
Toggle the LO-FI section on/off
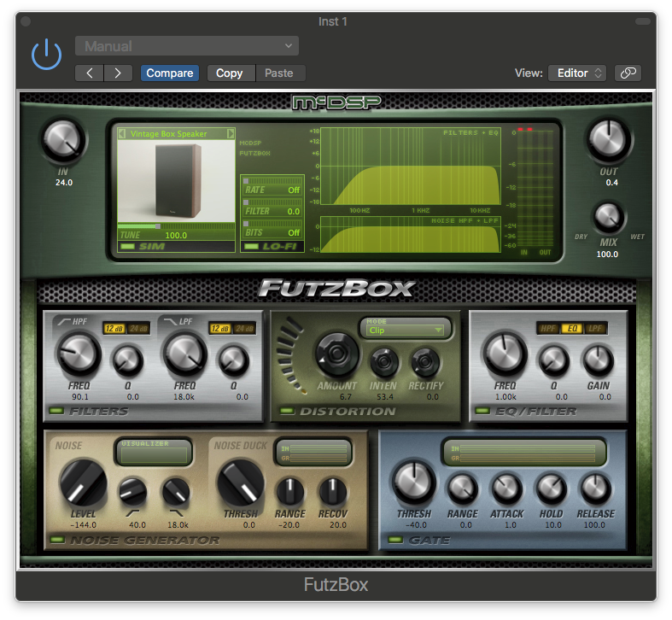click(252, 247)
